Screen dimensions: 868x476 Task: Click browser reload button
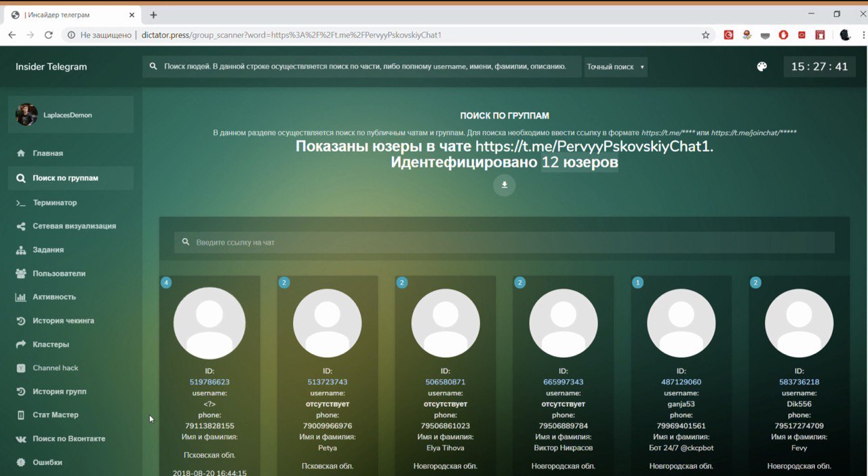[x=48, y=35]
